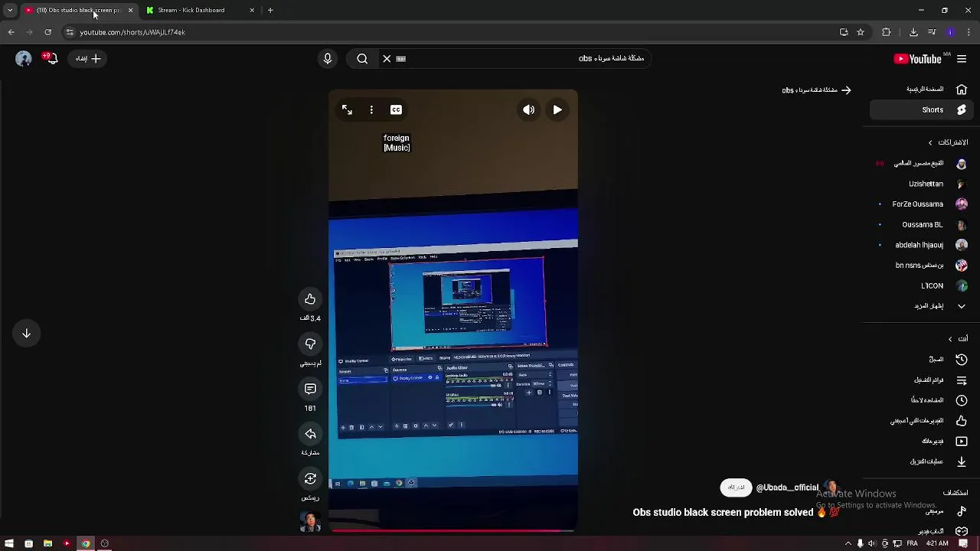The height and width of the screenshot is (551, 980).
Task: Open the on-screen keyboard icon in search
Action: [400, 58]
